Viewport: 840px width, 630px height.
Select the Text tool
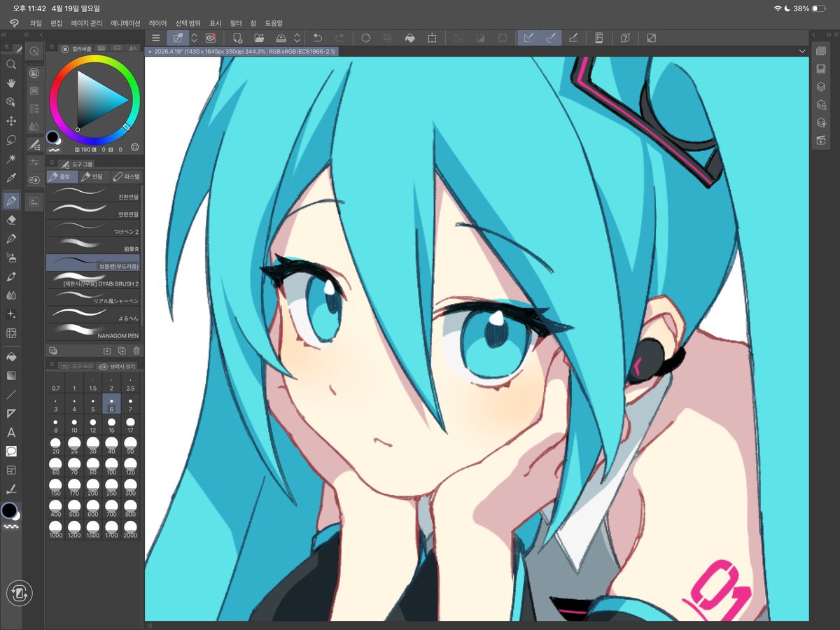(x=11, y=433)
